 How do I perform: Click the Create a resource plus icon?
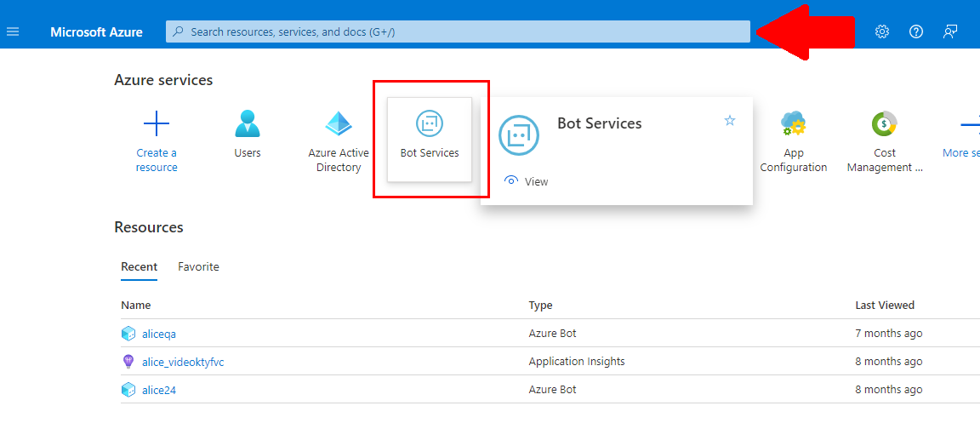(157, 123)
